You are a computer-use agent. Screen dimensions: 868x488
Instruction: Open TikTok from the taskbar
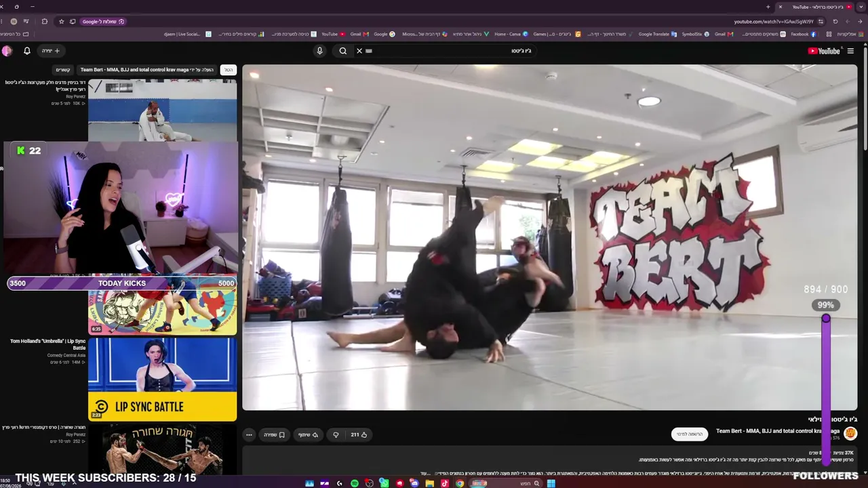coord(445,483)
